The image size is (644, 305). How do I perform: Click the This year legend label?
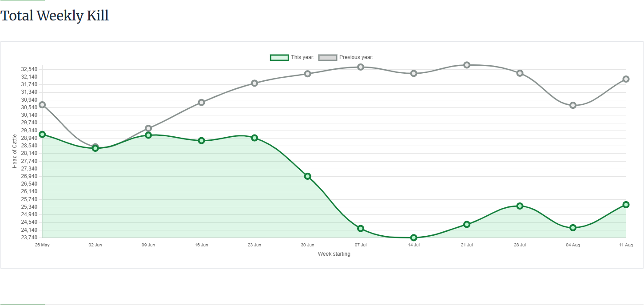pos(302,57)
